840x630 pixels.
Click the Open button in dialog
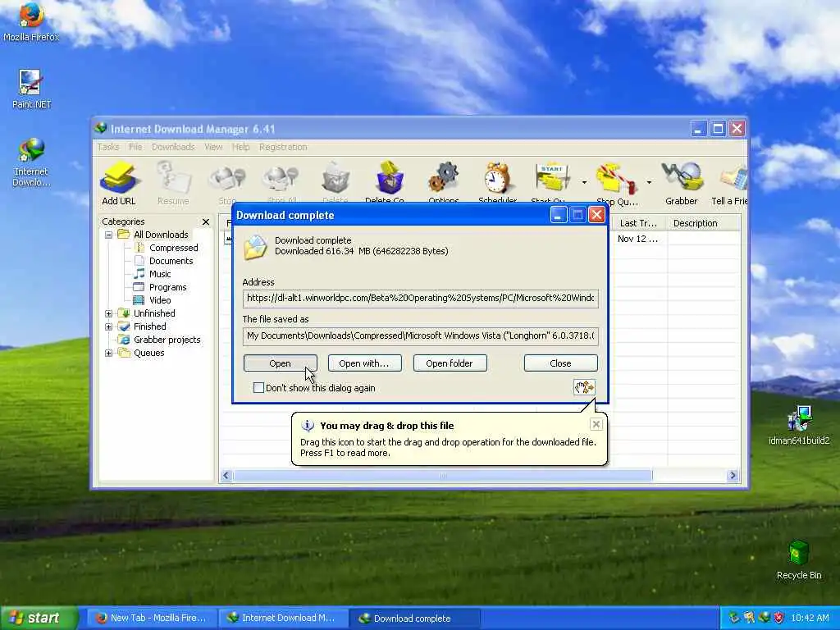pyautogui.click(x=281, y=363)
